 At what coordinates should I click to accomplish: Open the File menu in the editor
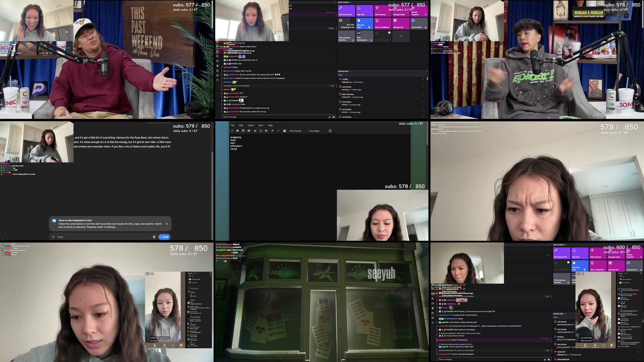coord(232,125)
